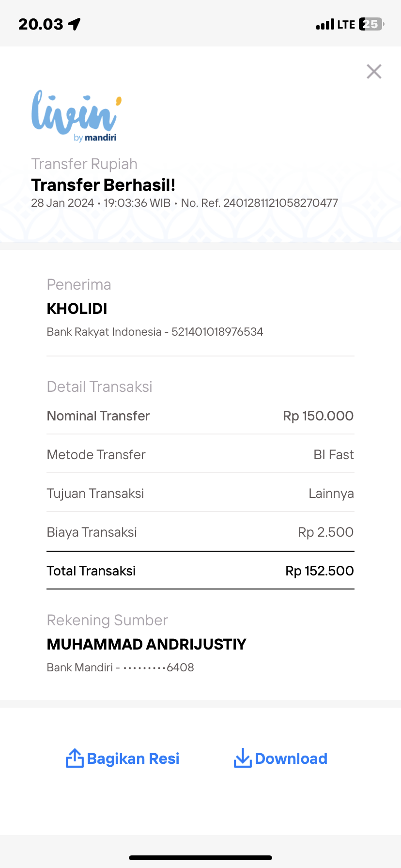Tap the LTE network indicator
Screen dimensions: 401x868
click(346, 24)
